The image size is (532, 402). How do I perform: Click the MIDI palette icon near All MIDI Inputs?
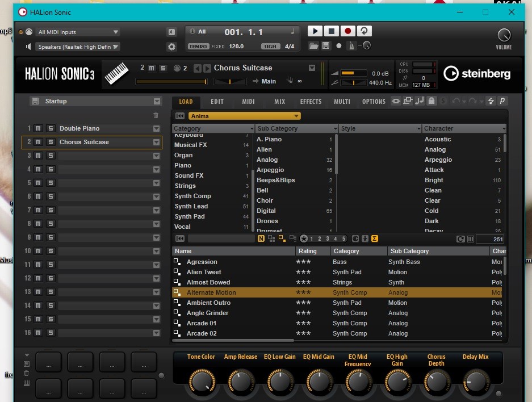(29, 32)
